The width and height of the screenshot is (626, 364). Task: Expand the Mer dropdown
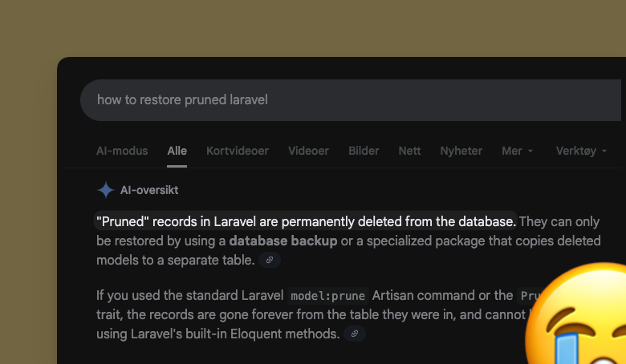tap(517, 151)
